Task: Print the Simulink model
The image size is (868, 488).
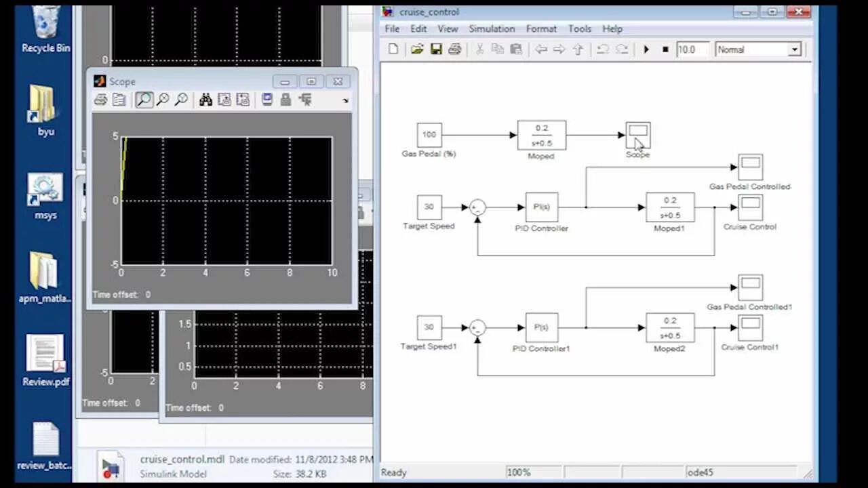Action: [x=455, y=49]
